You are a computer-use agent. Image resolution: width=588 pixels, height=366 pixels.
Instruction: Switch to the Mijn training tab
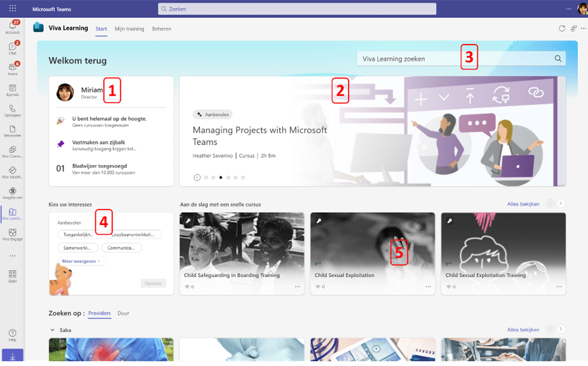pyautogui.click(x=129, y=29)
